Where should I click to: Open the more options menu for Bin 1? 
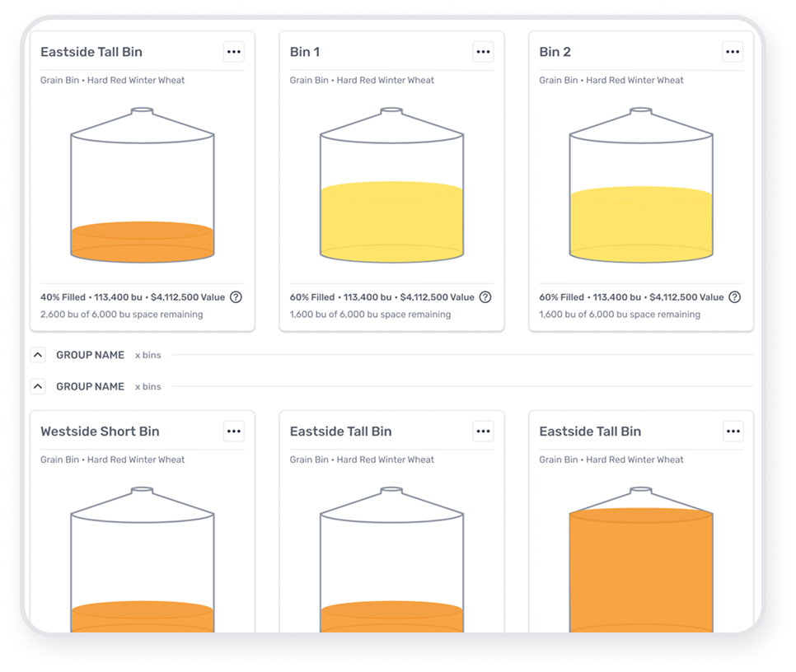point(483,52)
